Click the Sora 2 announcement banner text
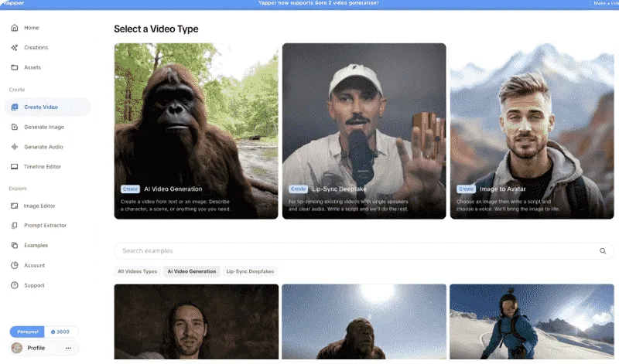The width and height of the screenshot is (619, 364). click(318, 3)
